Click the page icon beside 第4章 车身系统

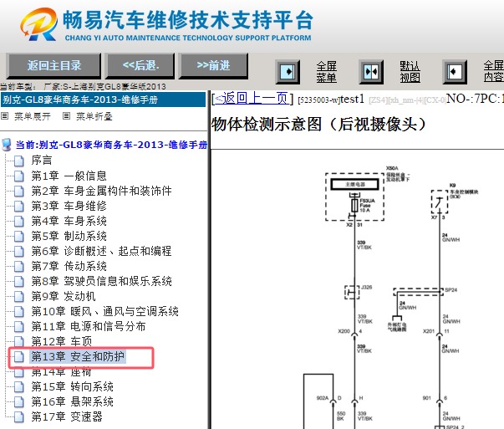[19, 222]
